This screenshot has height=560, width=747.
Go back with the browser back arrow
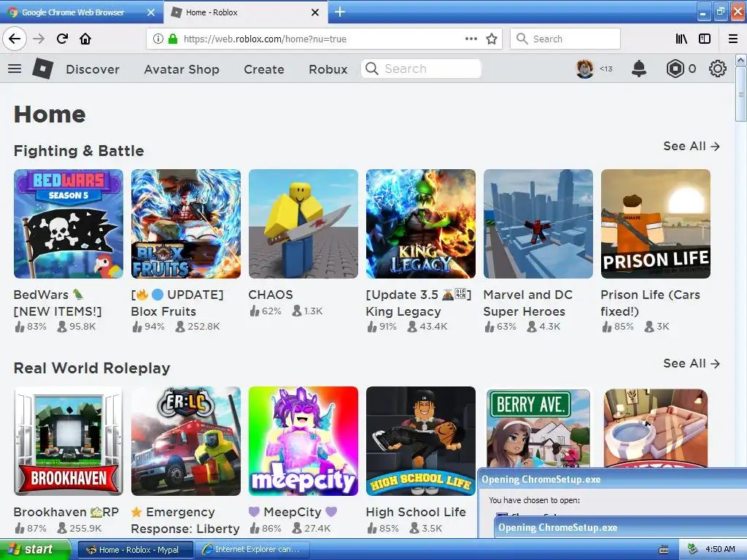pyautogui.click(x=15, y=39)
